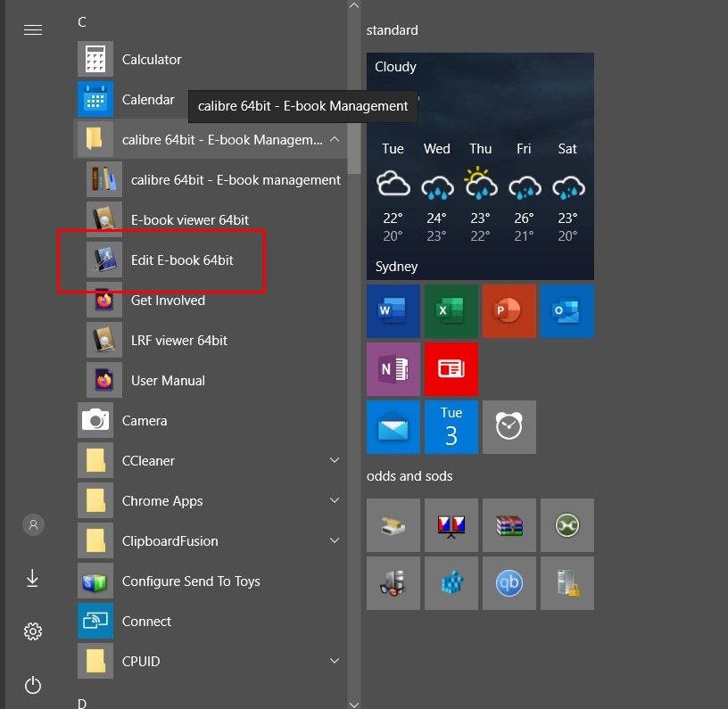This screenshot has height=709, width=728.
Task: Open Configure Send To Toys
Action: [x=210, y=581]
